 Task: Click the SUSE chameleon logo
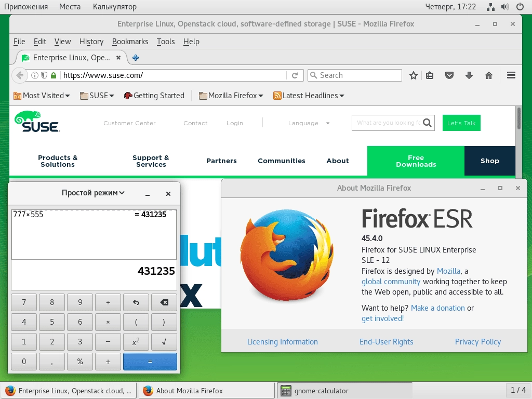coord(37,122)
